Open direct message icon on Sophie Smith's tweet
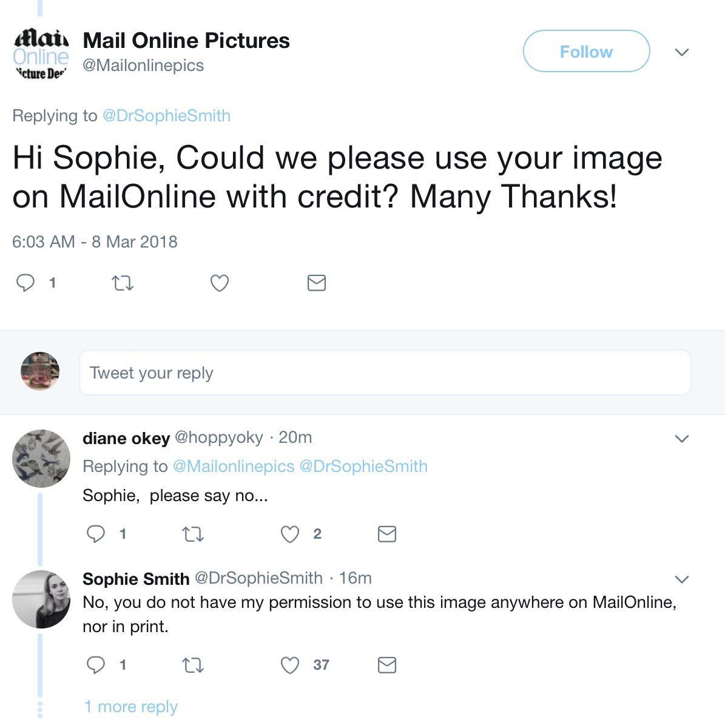The height and width of the screenshot is (728, 725). click(386, 665)
